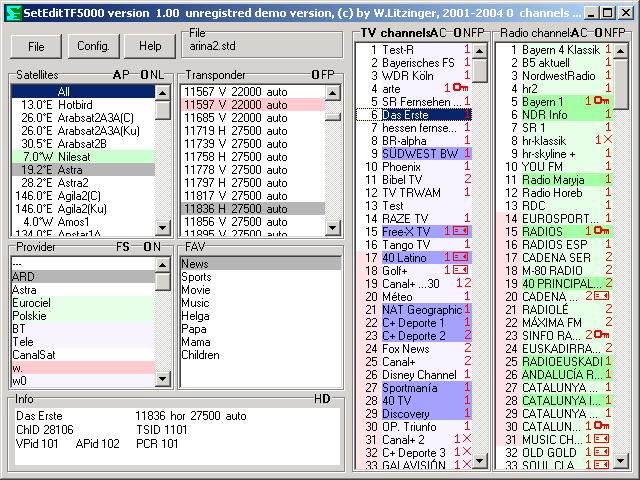Click the X skip mark on hr-klassik
This screenshot has width=640, height=480.
pos(605,140)
